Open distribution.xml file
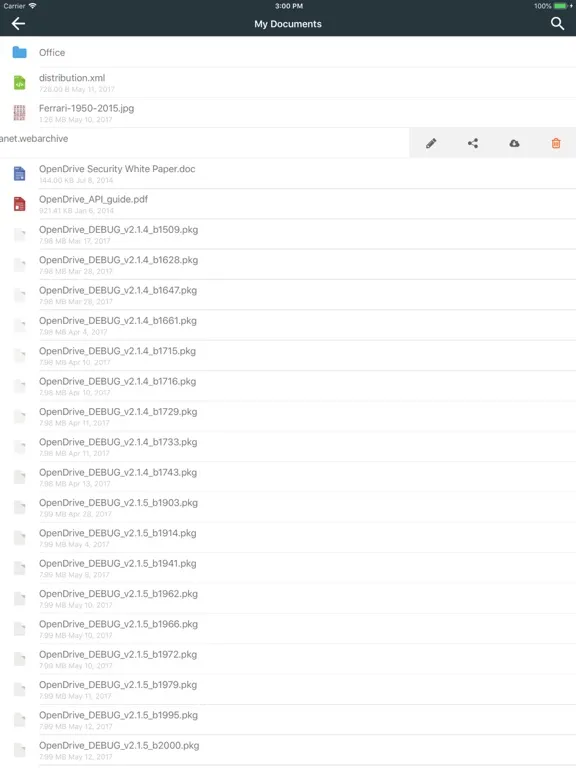Image resolution: width=576 pixels, height=768 pixels. (288, 83)
